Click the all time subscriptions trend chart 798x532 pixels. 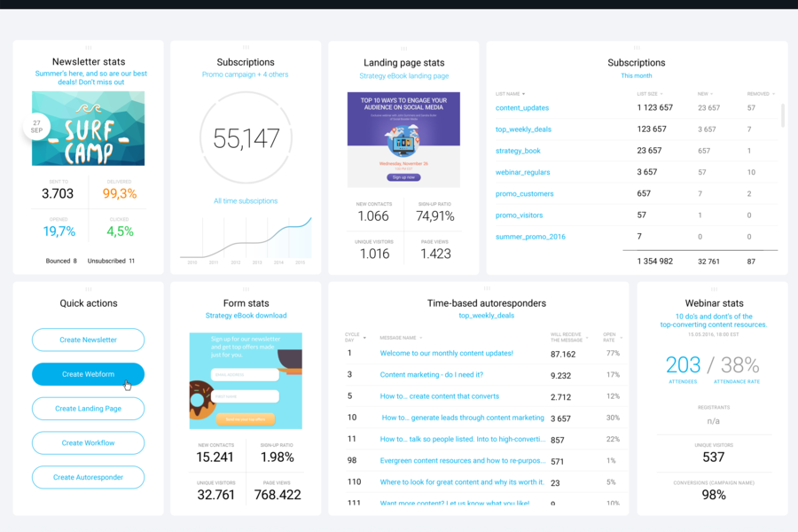246,236
